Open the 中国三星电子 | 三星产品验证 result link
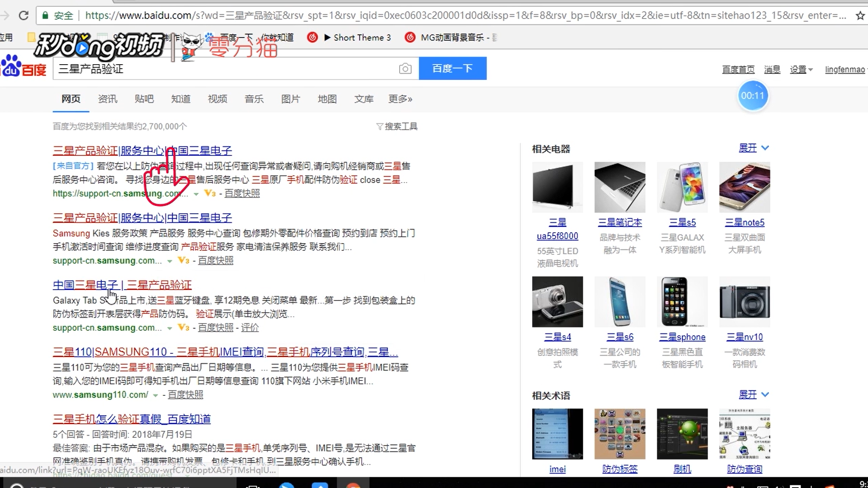868x488 pixels. tap(122, 285)
